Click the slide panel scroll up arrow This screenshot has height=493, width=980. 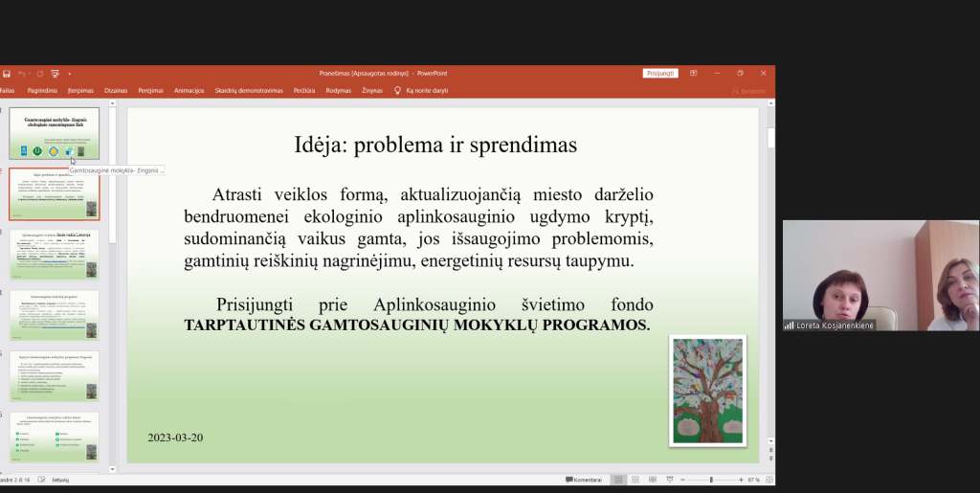[x=113, y=103]
